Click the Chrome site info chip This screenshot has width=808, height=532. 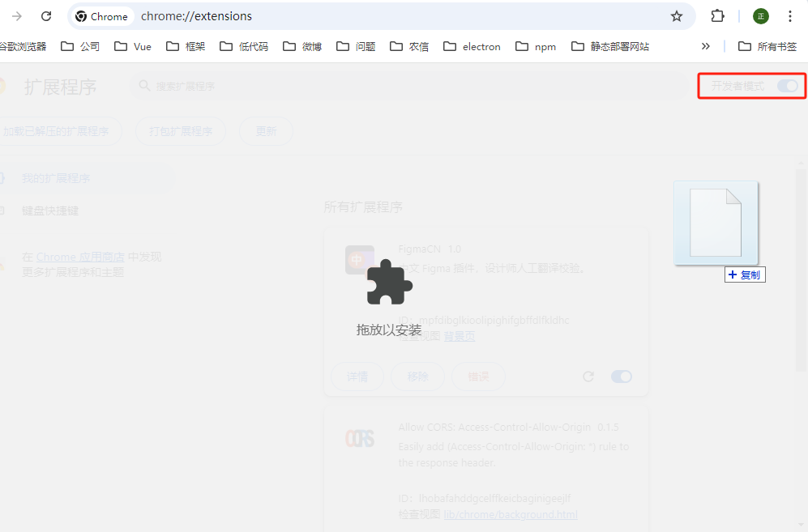pos(102,16)
